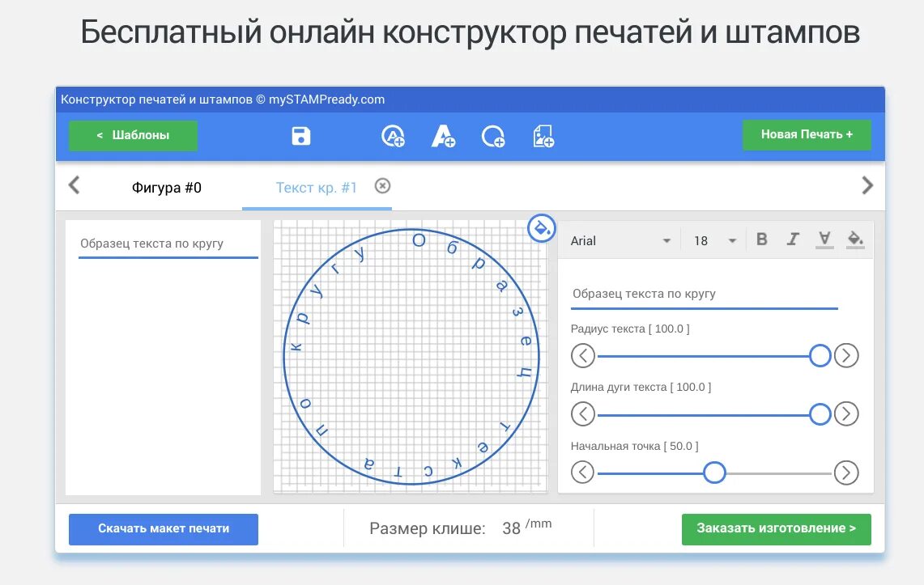Screen dimensions: 924x585
Task: Click the paint bucket icon on the canvas corner
Action: click(x=541, y=228)
